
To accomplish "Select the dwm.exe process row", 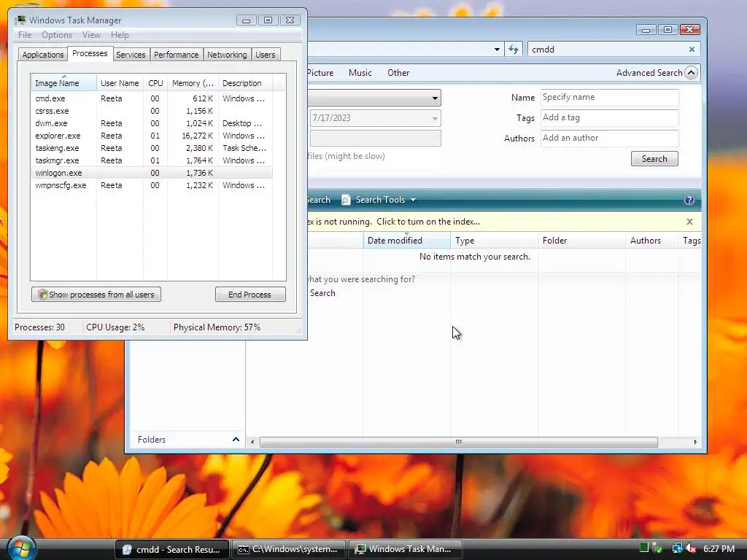I will point(152,123).
